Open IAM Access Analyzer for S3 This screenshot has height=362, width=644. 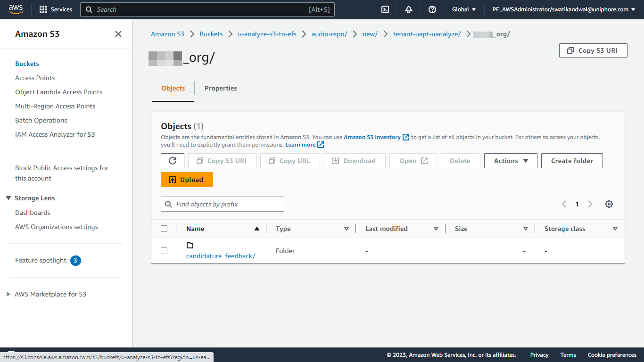click(x=55, y=134)
